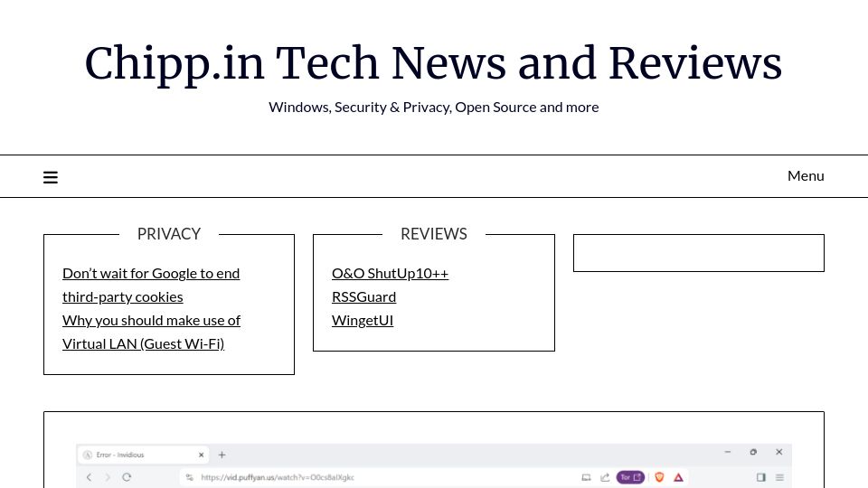This screenshot has width=868, height=488.
Task: Click the empty widget box beside the REVIEWS box
Action: tap(699, 253)
